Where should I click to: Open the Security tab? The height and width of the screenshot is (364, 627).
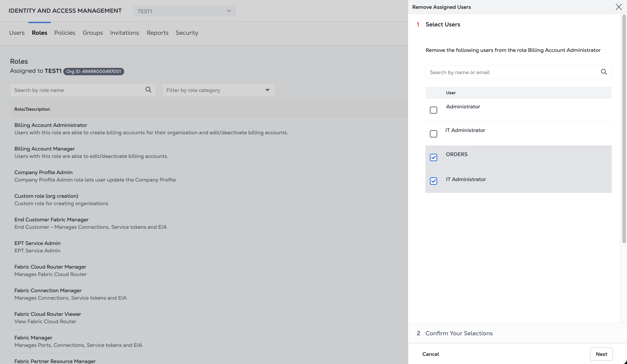(187, 33)
